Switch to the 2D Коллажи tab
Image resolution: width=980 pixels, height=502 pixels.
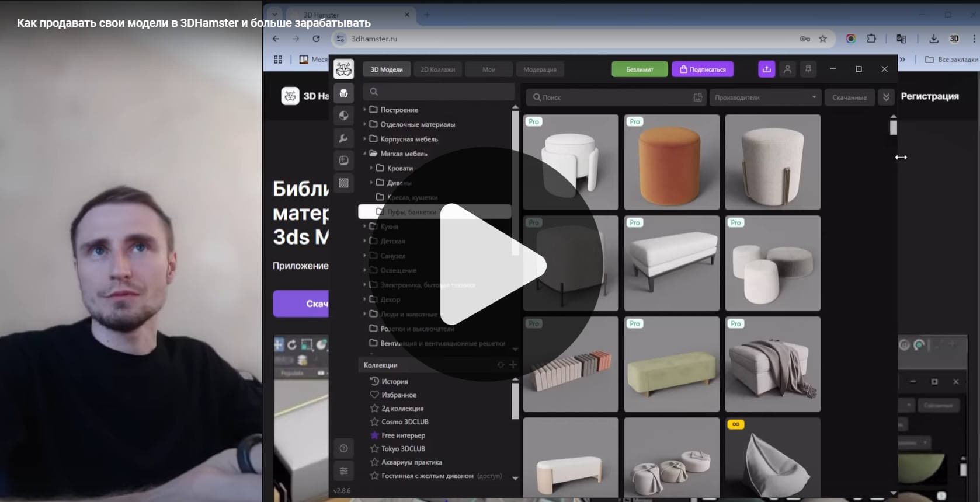(437, 69)
